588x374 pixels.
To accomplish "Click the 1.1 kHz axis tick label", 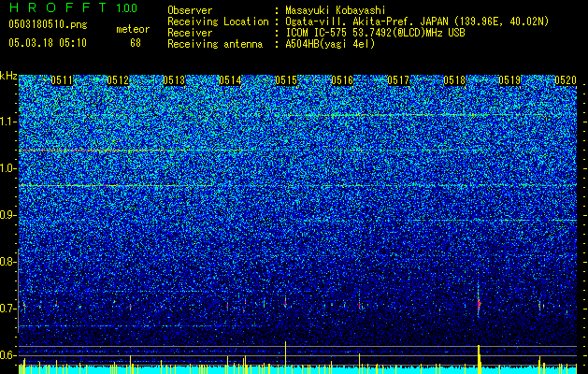I will click(7, 122).
